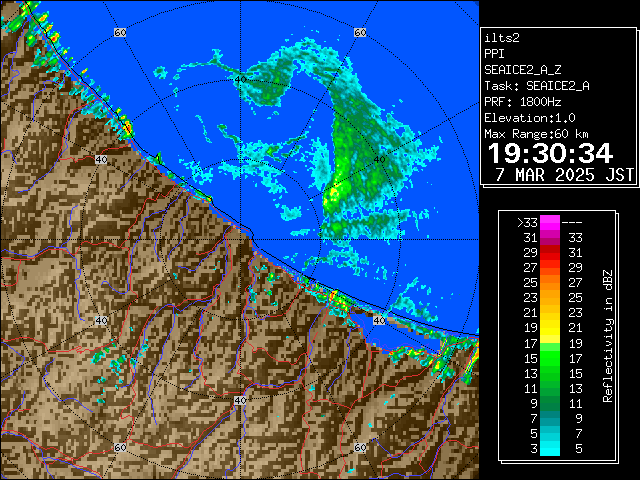Pick the magenta >33 dBZ swatch

pos(550,223)
